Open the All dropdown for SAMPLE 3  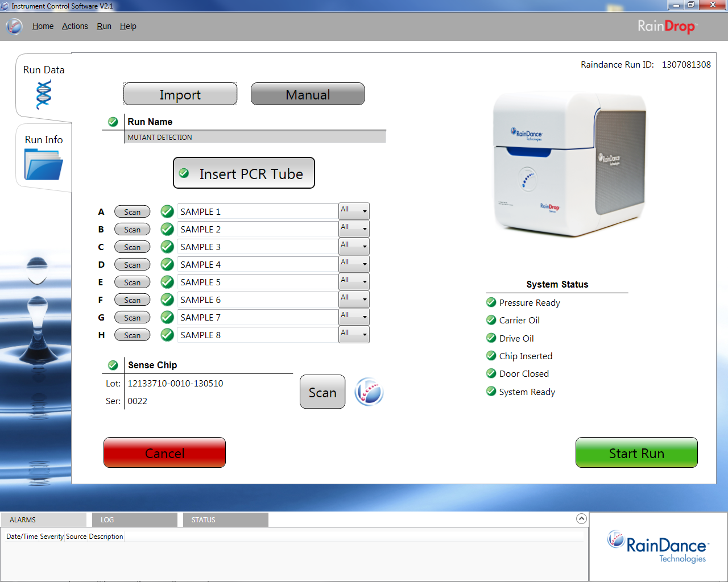click(x=354, y=247)
